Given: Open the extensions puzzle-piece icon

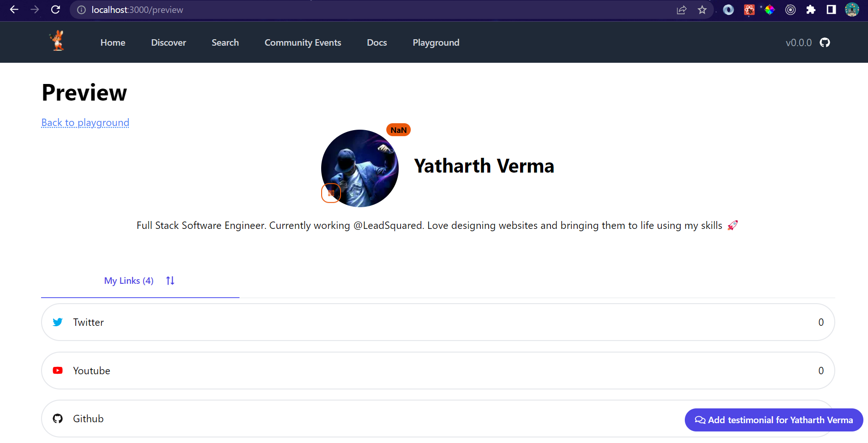Looking at the screenshot, I should coord(811,9).
